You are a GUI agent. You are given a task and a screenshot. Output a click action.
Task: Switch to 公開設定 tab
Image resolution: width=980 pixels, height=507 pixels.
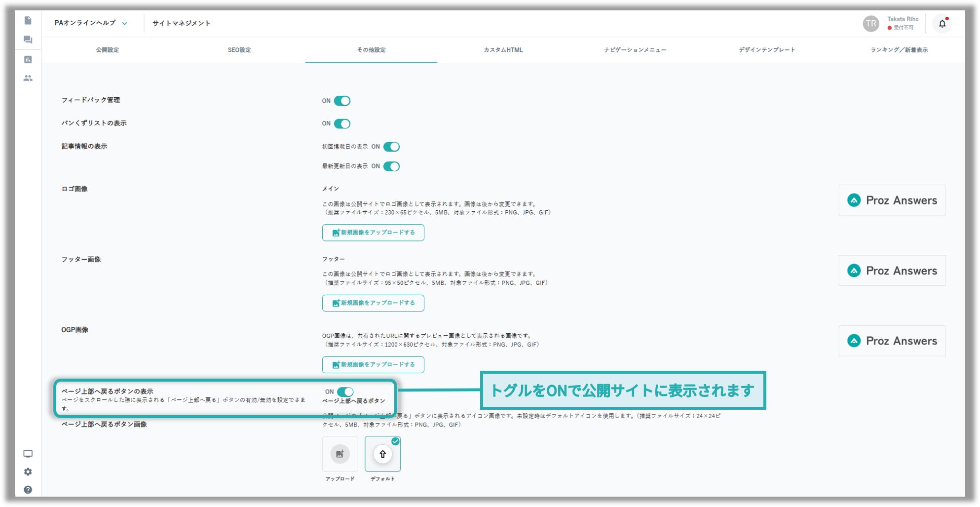pyautogui.click(x=108, y=50)
